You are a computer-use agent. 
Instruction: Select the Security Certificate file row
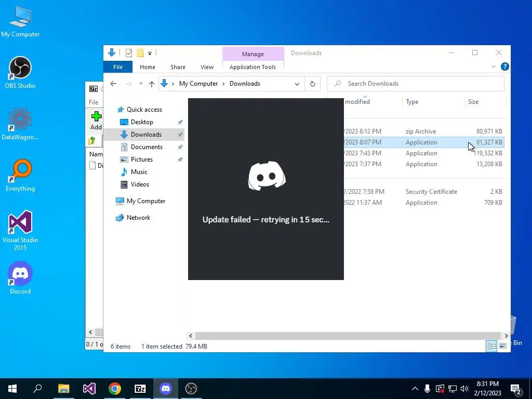pos(424,192)
